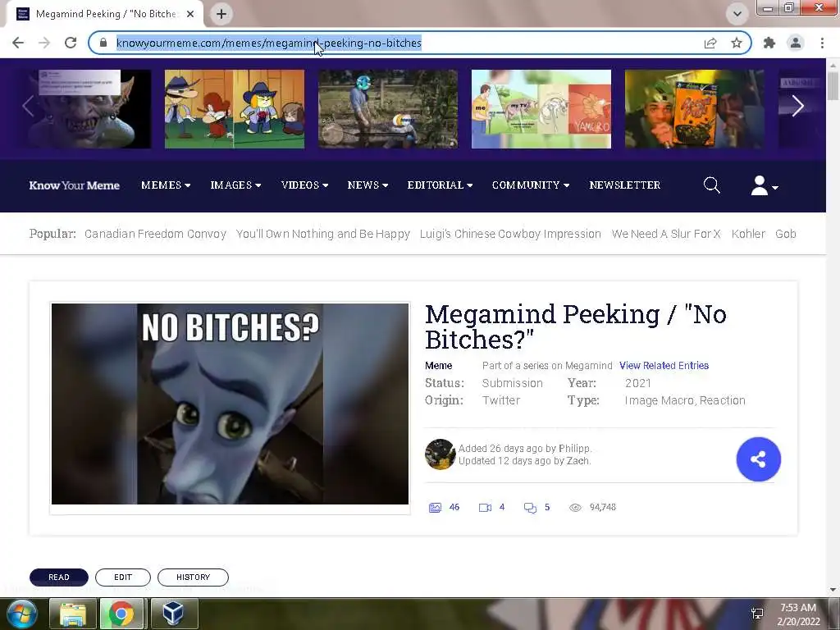Expand the EDITORIAL menu
Screen dimensions: 840x630
coord(440,185)
